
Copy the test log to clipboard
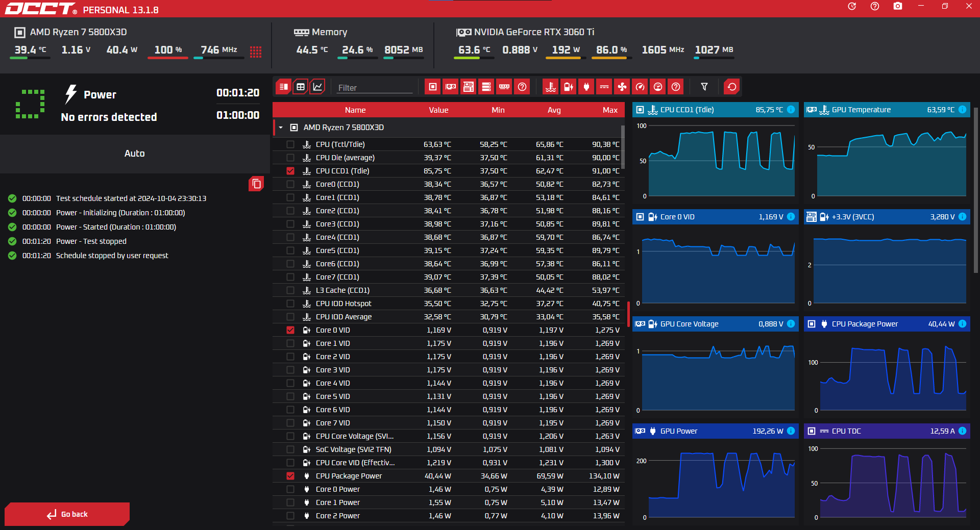coord(256,184)
